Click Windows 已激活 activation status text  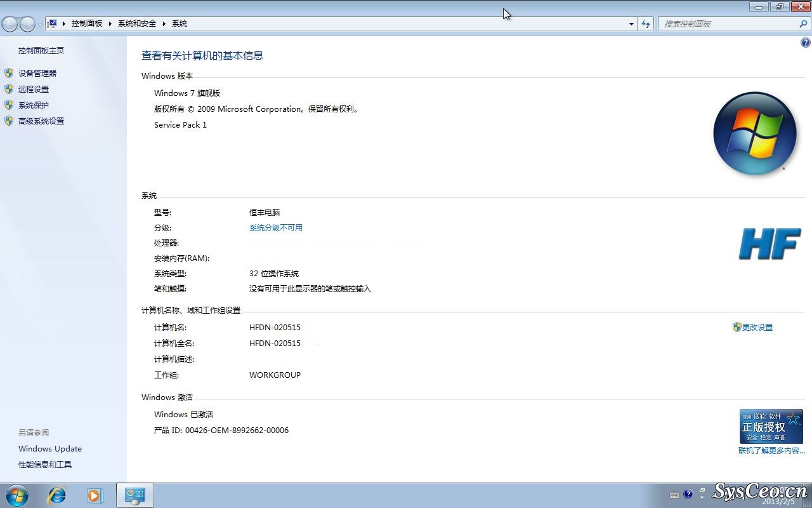click(184, 415)
